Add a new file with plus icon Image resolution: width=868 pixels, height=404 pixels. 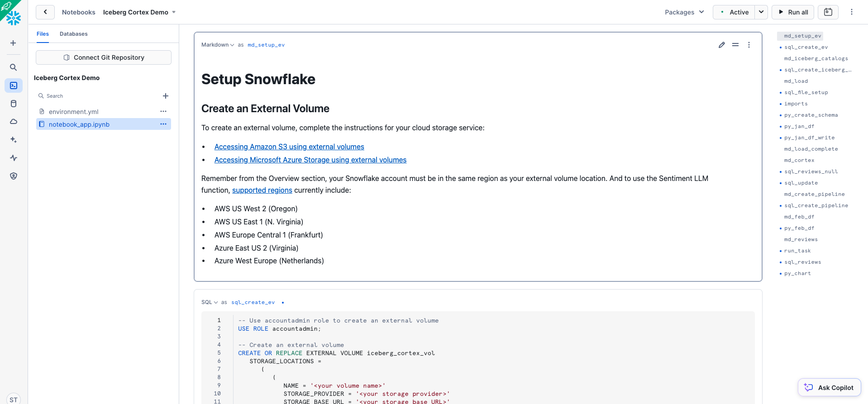166,96
